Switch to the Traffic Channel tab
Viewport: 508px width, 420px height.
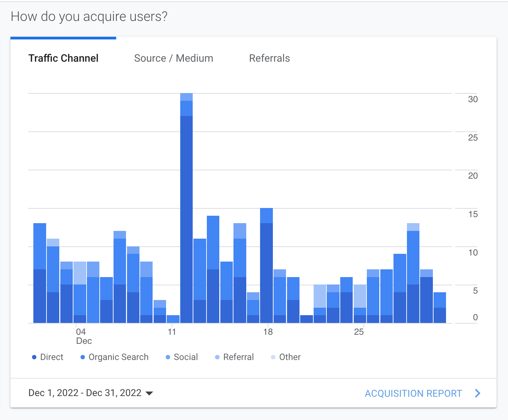(63, 58)
